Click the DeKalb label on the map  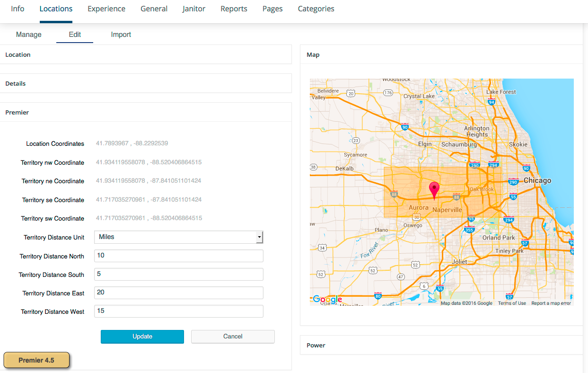[344, 169]
